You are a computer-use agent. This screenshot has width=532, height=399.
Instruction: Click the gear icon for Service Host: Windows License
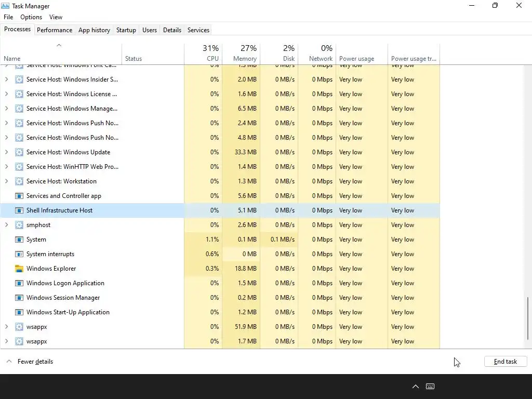point(19,94)
